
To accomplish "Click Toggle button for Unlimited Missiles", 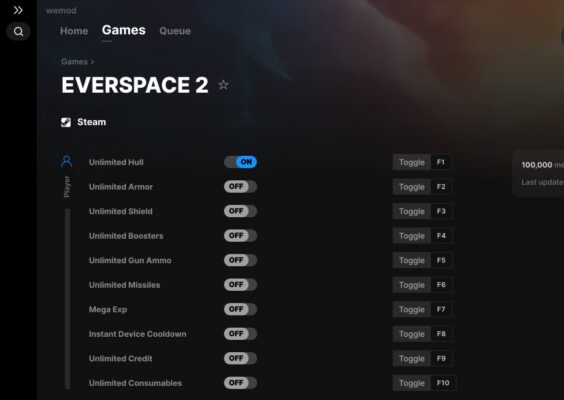I will pyautogui.click(x=412, y=285).
